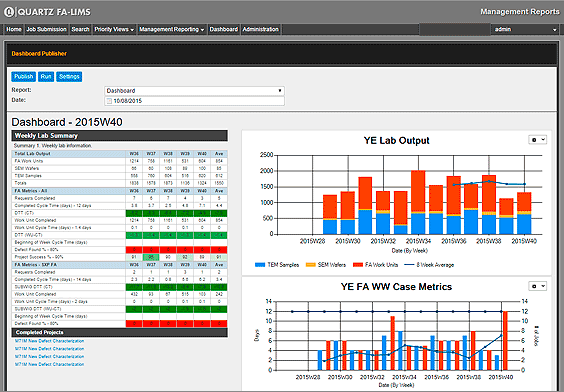Go to the Home menu item
Screen dimensions: 564x392
[x=14, y=29]
